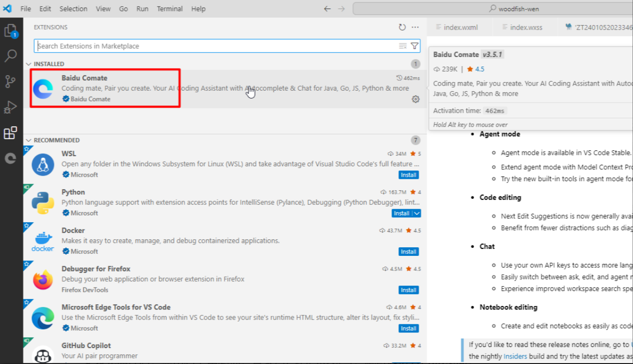Click the Microsoft Edge Tools logo
The width and height of the screenshot is (633, 364).
click(x=43, y=318)
